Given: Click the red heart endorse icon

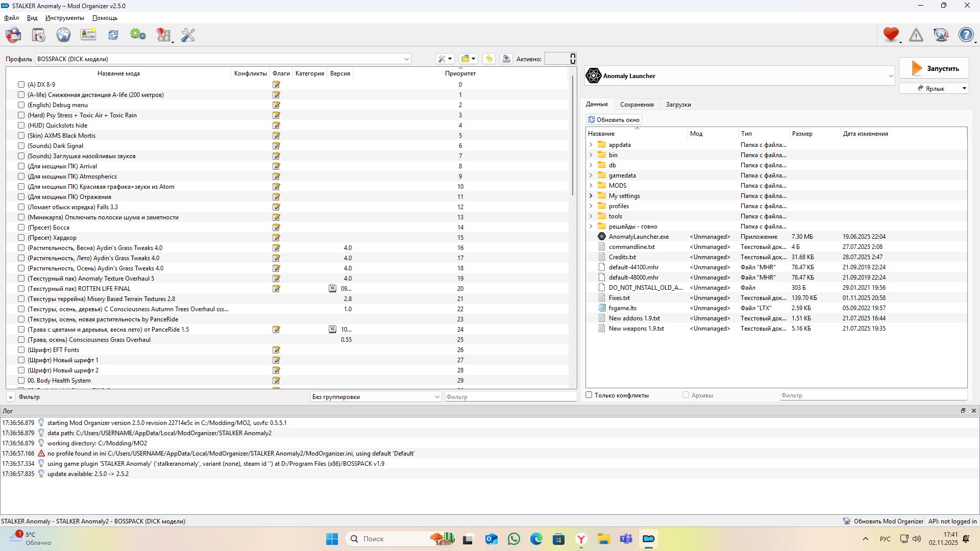Looking at the screenshot, I should coord(891,35).
